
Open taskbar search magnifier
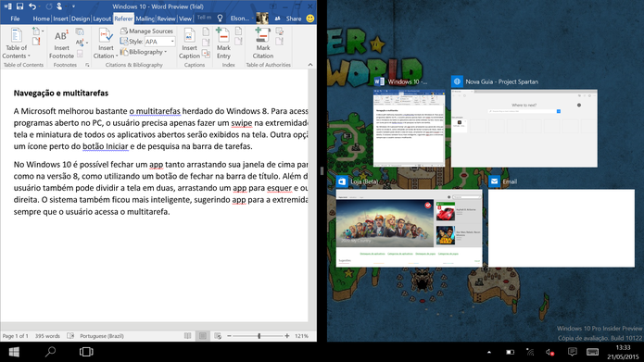[x=50, y=352]
